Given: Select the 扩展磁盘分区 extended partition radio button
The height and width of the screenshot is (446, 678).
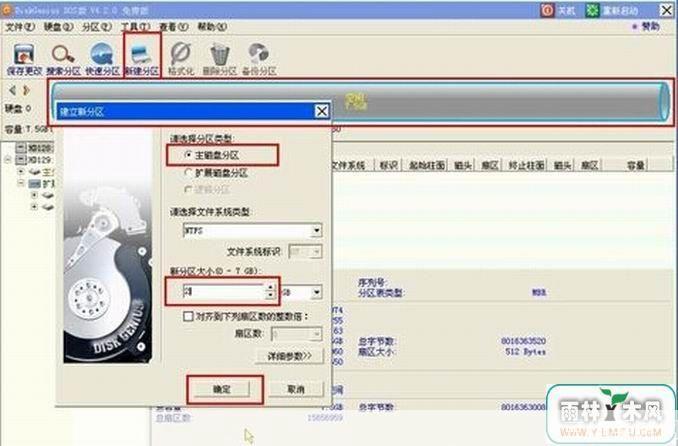Looking at the screenshot, I should tap(189, 173).
